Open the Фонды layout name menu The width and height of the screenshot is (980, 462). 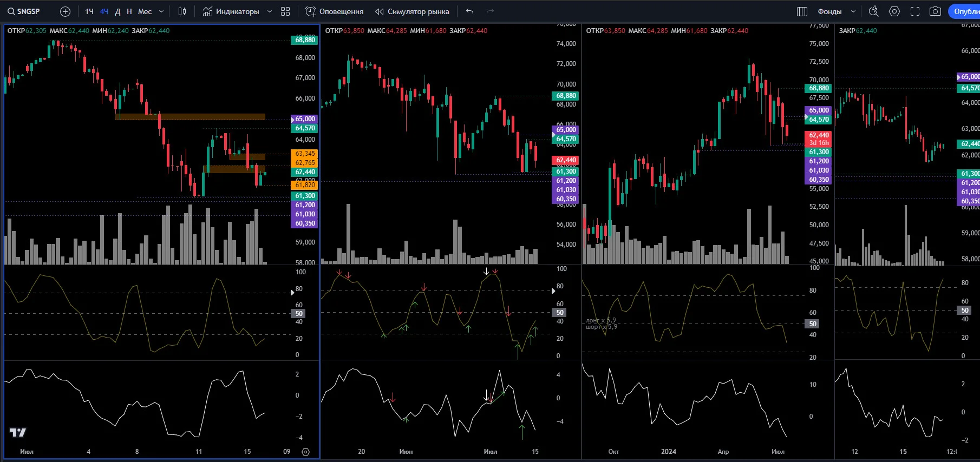coord(829,11)
